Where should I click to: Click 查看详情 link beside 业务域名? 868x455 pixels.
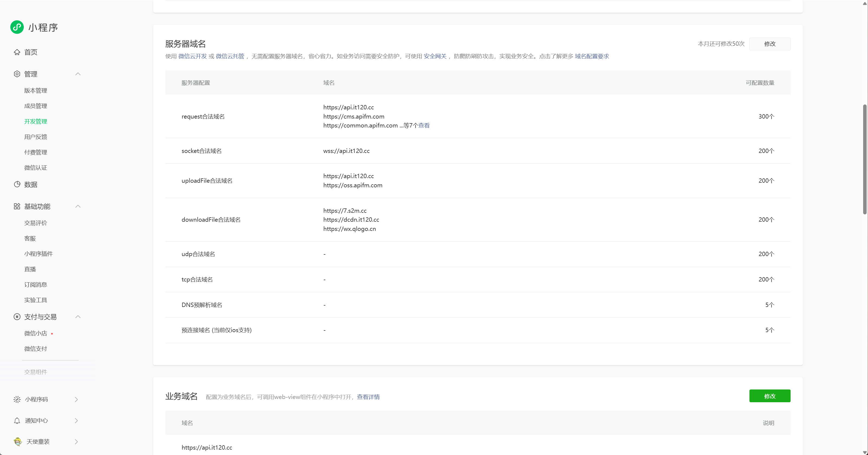pos(368,397)
